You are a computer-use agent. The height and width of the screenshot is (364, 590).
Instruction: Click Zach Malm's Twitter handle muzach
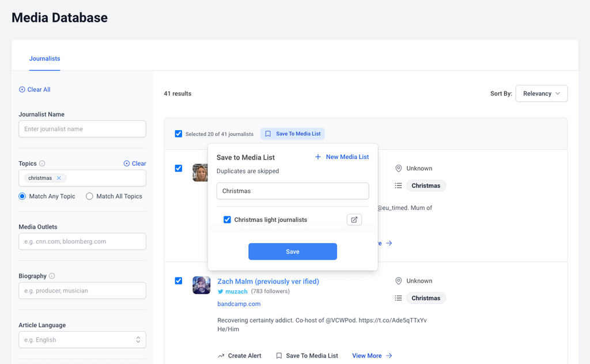click(x=236, y=291)
